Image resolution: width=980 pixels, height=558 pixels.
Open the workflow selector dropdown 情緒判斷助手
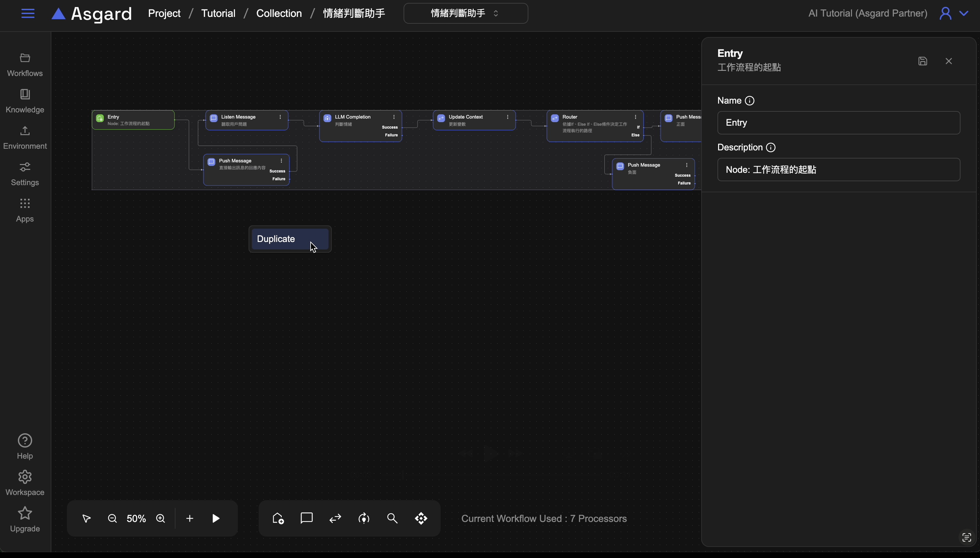tap(465, 13)
